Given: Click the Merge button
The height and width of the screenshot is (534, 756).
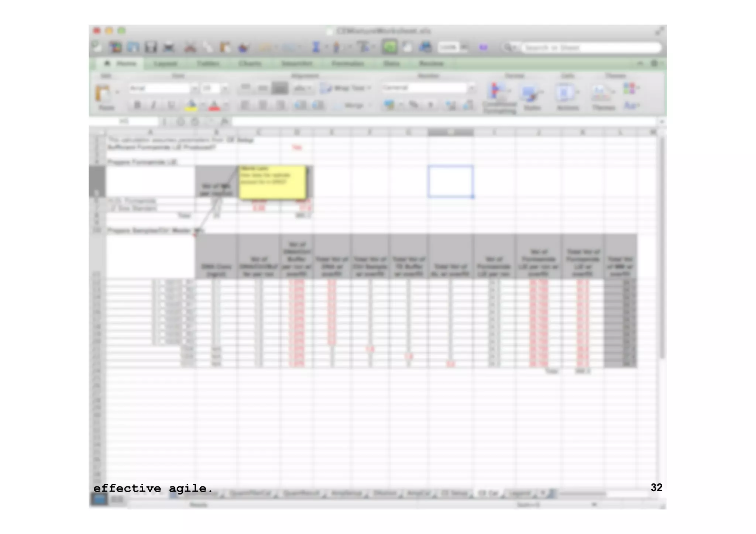Looking at the screenshot, I should [353, 106].
